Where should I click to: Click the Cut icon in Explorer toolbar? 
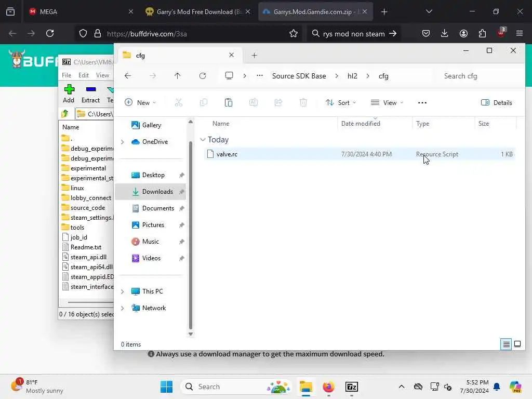click(179, 102)
